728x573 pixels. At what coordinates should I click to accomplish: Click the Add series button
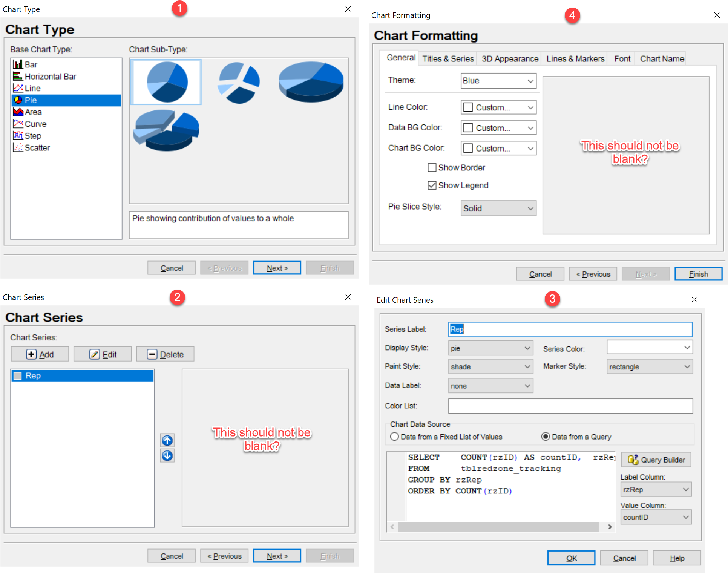pyautogui.click(x=40, y=354)
